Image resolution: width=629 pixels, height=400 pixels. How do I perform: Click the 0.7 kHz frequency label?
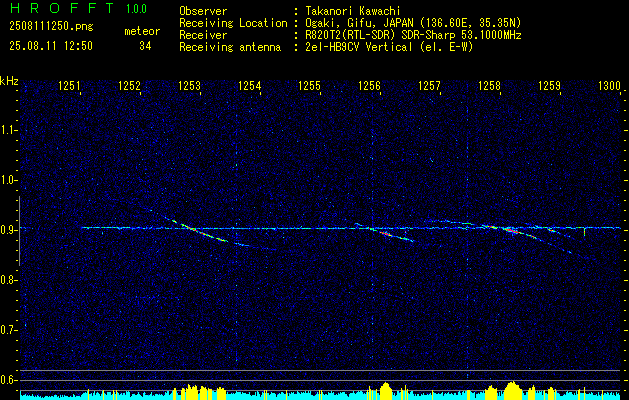coord(7,330)
